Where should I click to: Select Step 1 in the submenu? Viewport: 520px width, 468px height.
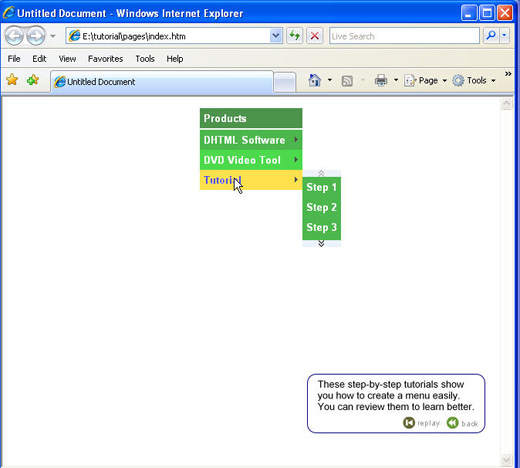[x=322, y=187]
